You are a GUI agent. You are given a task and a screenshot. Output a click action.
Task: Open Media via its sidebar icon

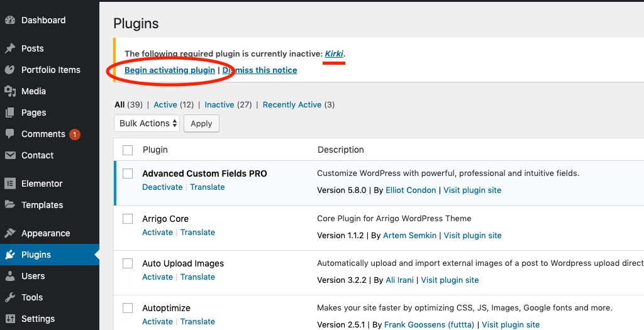pyautogui.click(x=10, y=91)
